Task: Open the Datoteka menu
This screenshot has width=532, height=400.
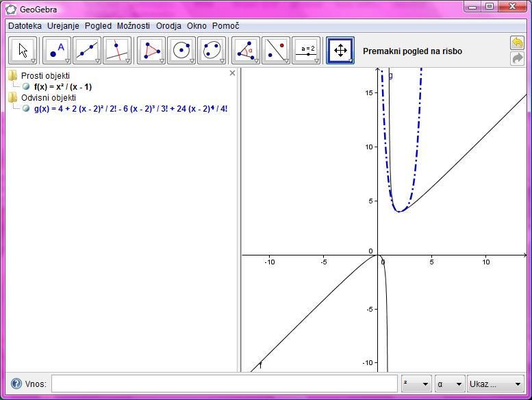Action: tap(25, 26)
